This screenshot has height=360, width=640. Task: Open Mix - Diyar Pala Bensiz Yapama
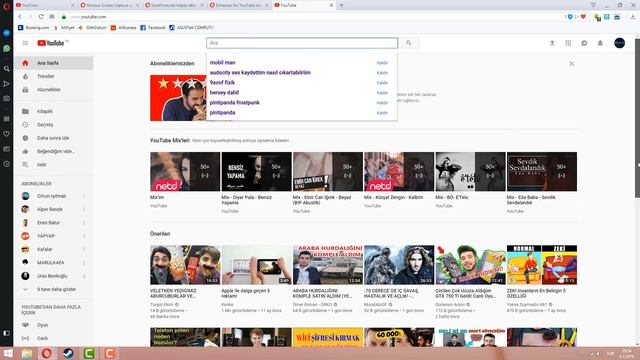click(x=256, y=171)
